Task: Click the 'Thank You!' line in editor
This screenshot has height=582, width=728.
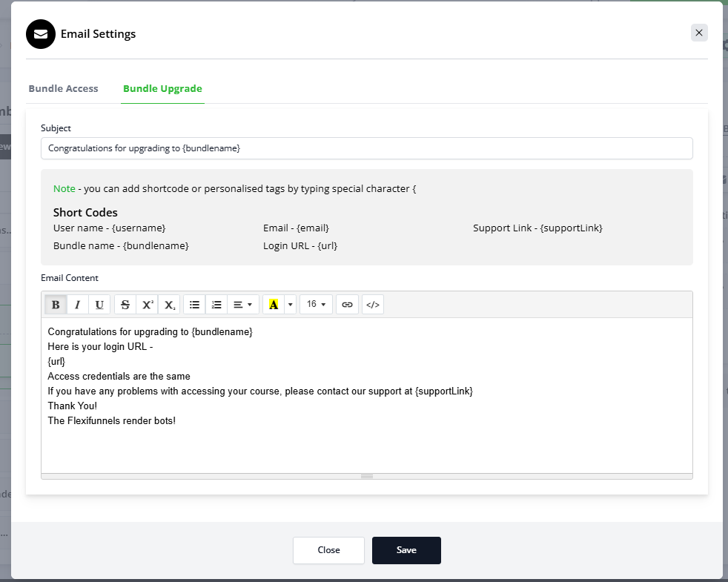Action: point(73,406)
